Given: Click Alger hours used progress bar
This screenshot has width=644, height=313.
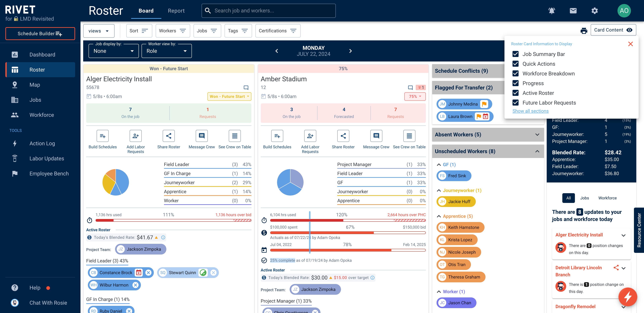Looking at the screenshot, I should 173,220.
